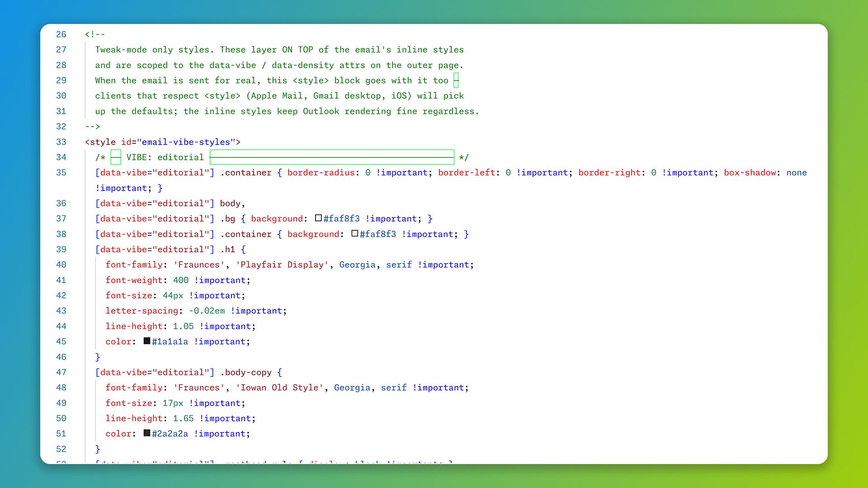Click the #1a1a1a hex value text

170,342
